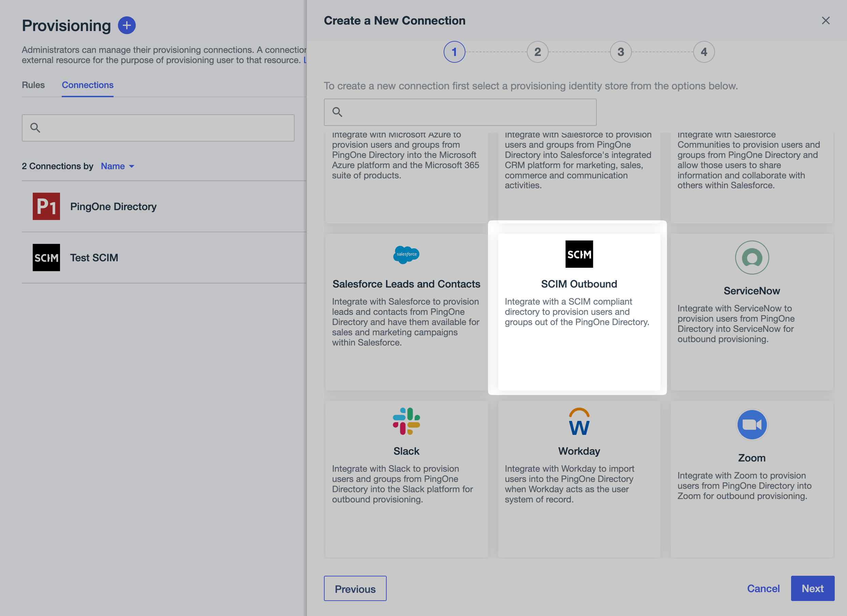Open the Name sort dropdown
Viewport: 847px width, 616px height.
(118, 166)
